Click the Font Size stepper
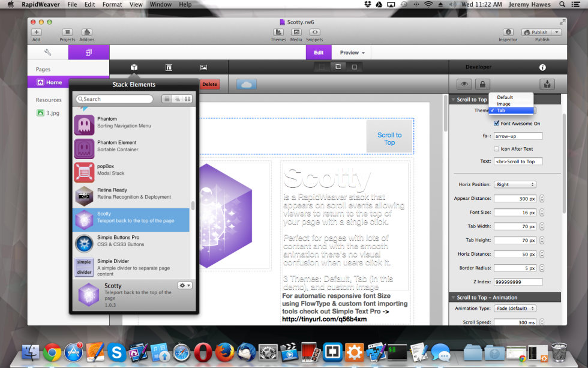The image size is (588, 368). 542,213
